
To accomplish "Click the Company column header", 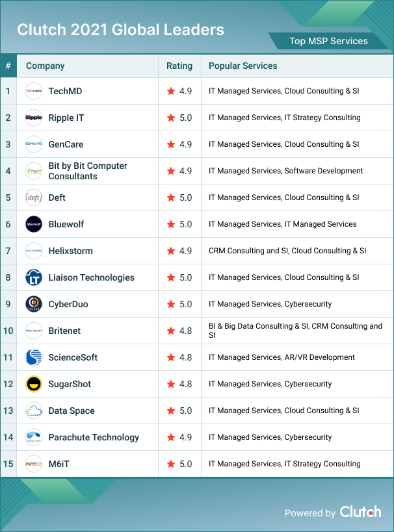I will click(x=45, y=66).
